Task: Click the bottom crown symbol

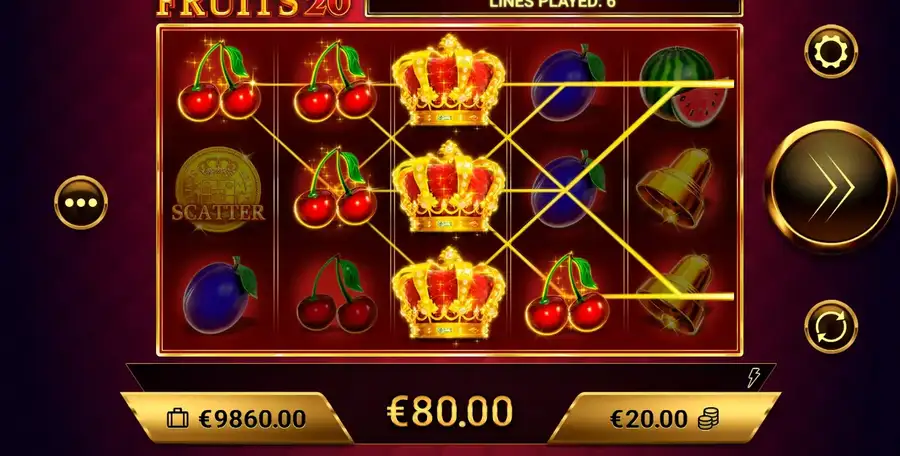Action: pyautogui.click(x=448, y=293)
